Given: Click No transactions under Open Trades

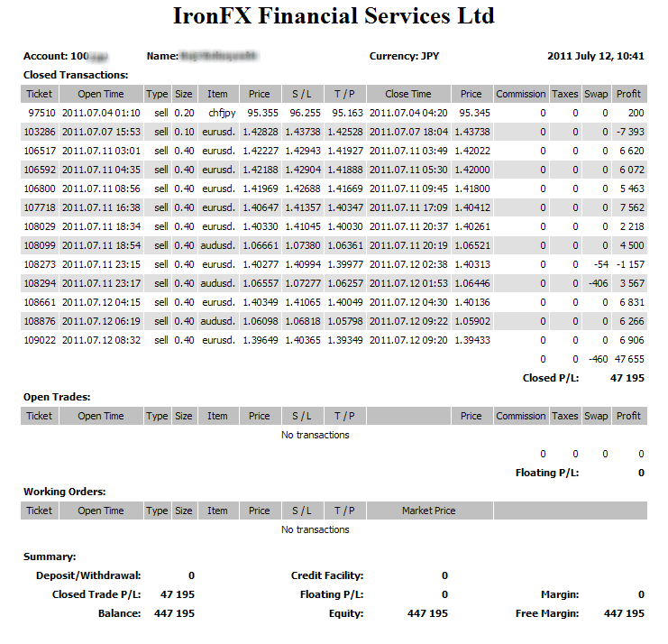Looking at the screenshot, I should click(315, 435).
